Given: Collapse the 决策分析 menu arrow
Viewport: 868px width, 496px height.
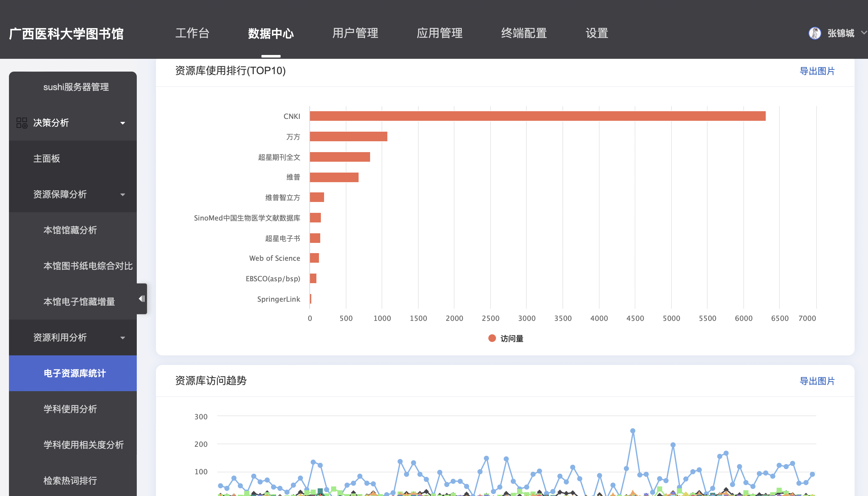Looking at the screenshot, I should tap(123, 123).
